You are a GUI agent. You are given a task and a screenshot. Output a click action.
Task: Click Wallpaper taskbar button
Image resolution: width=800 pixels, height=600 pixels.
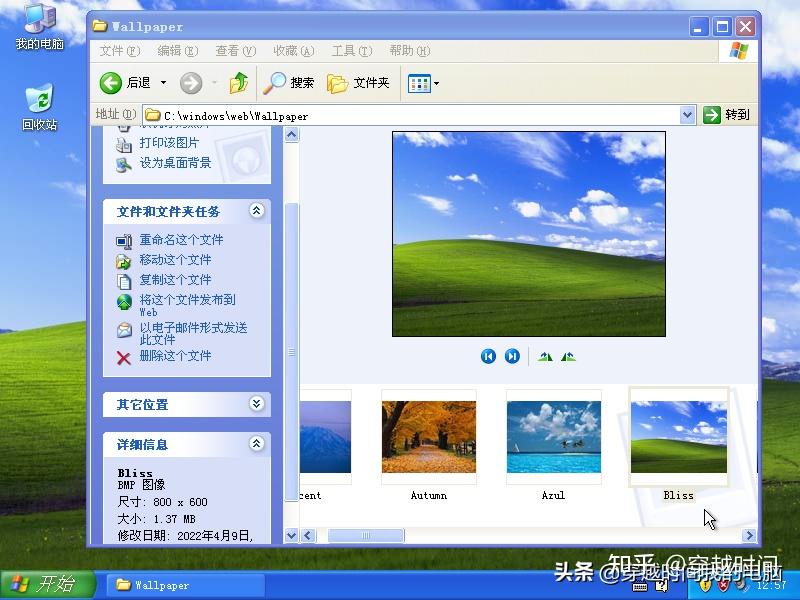point(185,585)
